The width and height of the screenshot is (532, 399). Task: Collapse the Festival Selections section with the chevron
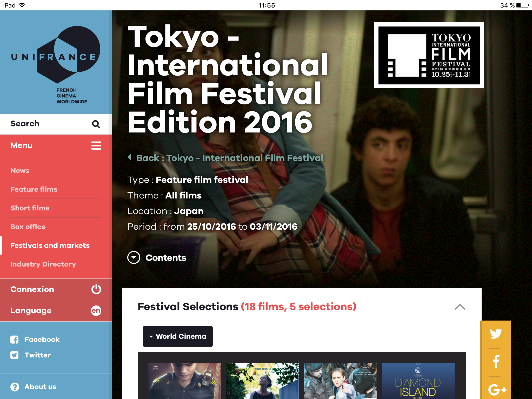(x=460, y=307)
